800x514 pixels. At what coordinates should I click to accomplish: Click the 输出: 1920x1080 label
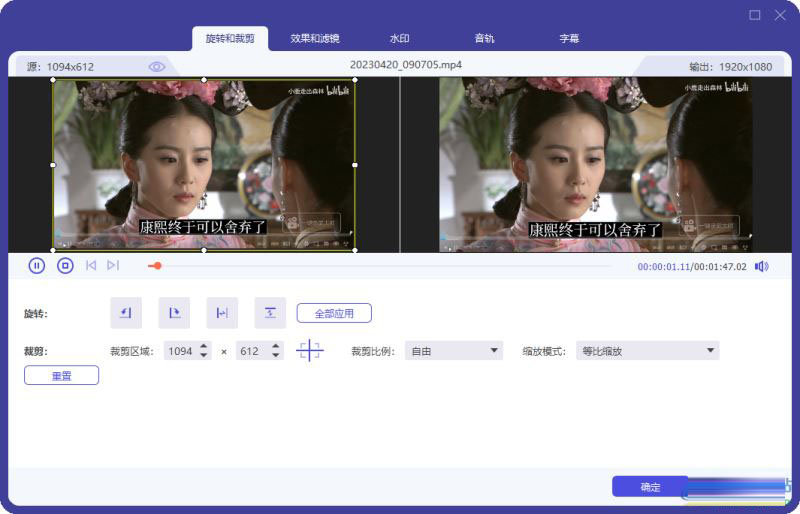tap(731, 67)
